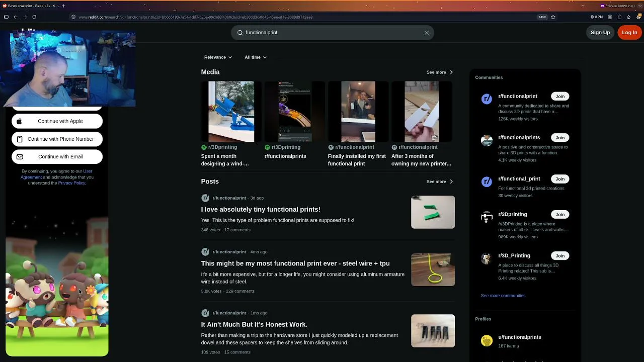
Task: Click the r/3Dprinting community avatar icon in sidebar
Action: click(x=487, y=217)
